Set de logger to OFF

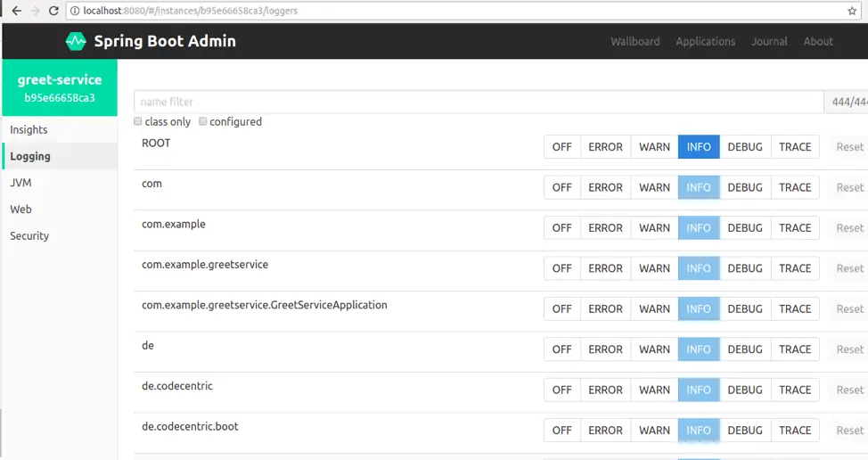tap(561, 349)
